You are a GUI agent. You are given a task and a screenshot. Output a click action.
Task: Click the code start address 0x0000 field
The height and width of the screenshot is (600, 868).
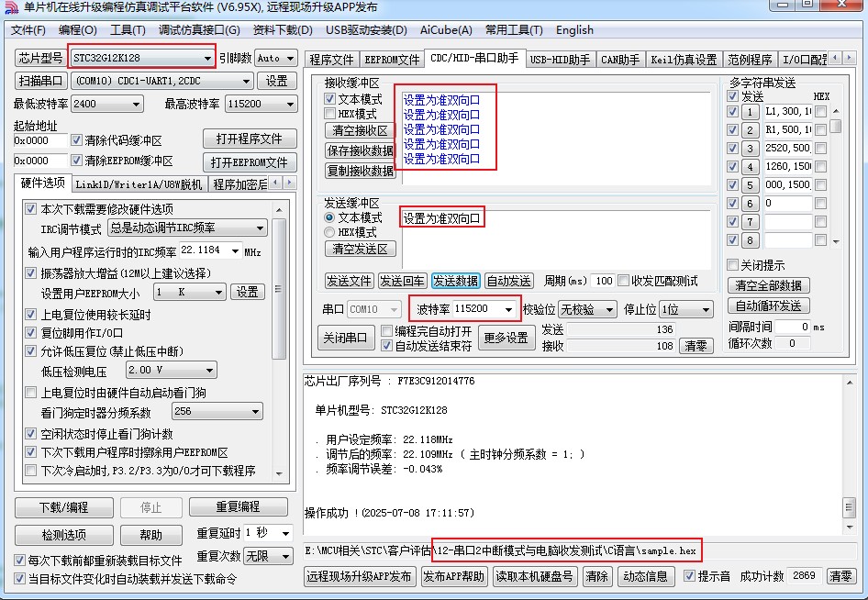click(x=39, y=140)
